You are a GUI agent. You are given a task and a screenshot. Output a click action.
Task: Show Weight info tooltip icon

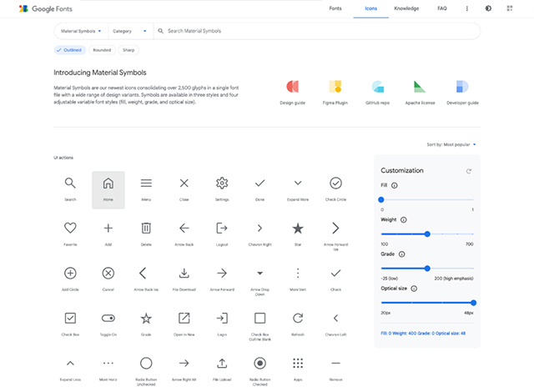tap(404, 220)
